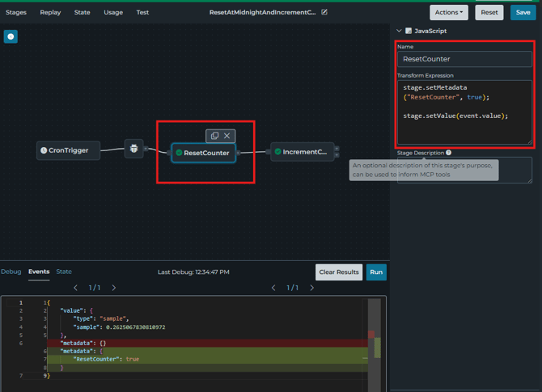
Task: Click the removed "metadata": {} diff line
Action: point(207,343)
